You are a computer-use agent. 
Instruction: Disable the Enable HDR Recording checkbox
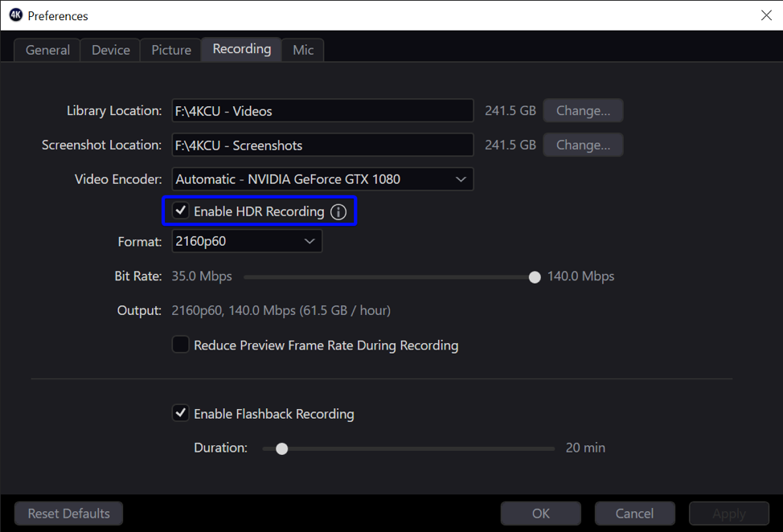point(180,211)
